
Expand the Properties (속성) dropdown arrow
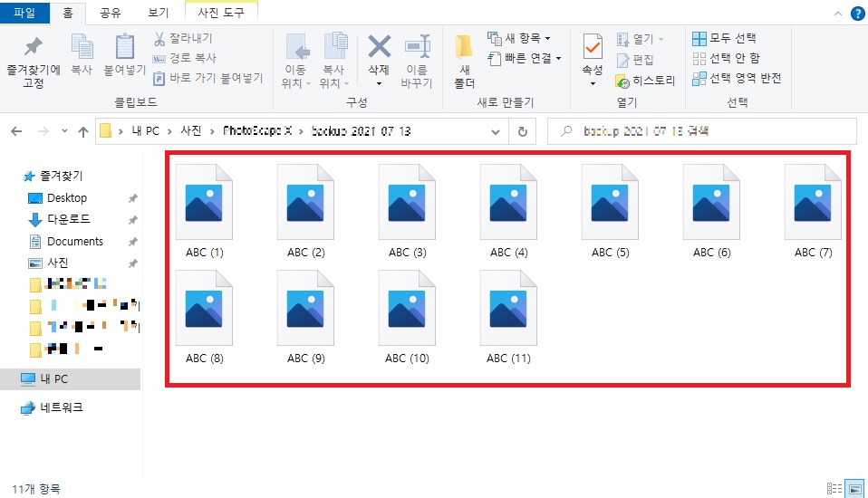pos(593,84)
